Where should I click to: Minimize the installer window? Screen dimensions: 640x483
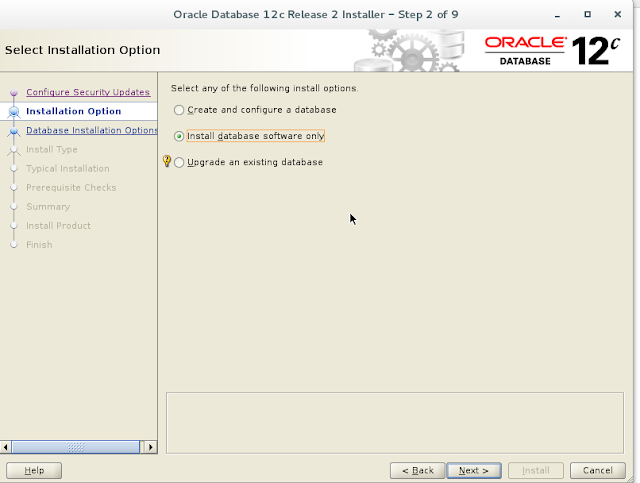557,15
